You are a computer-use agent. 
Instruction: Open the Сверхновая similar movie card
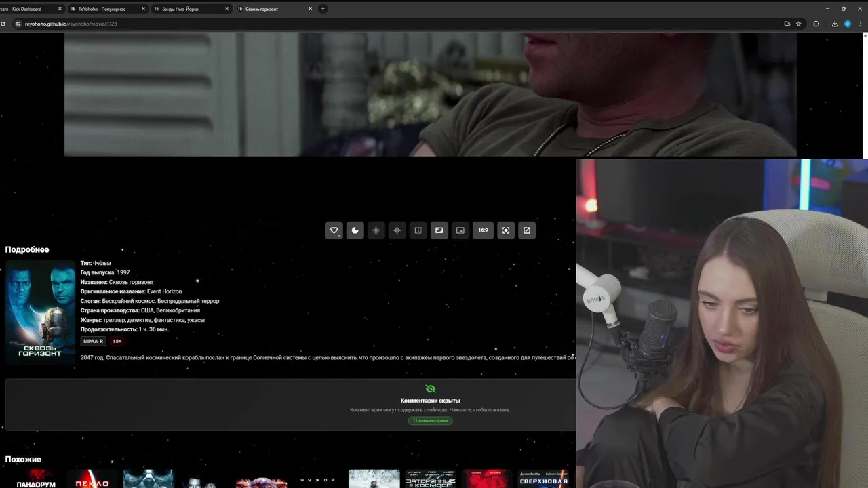point(542,479)
